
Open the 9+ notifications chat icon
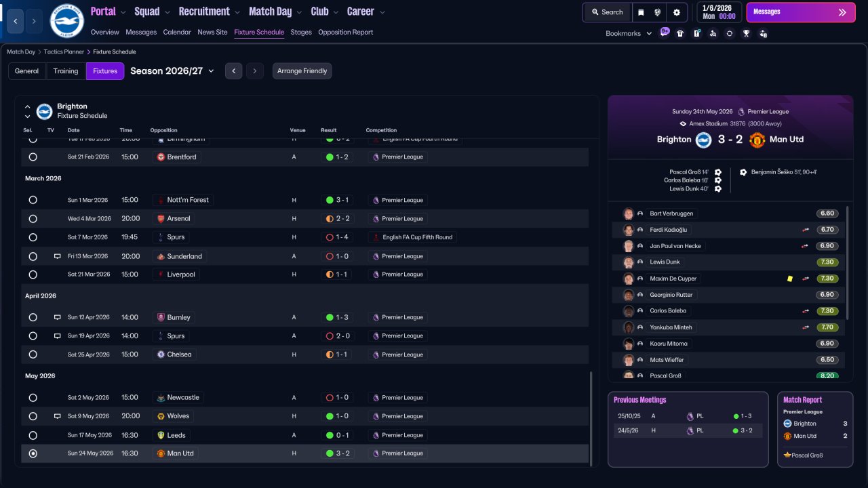tap(665, 33)
